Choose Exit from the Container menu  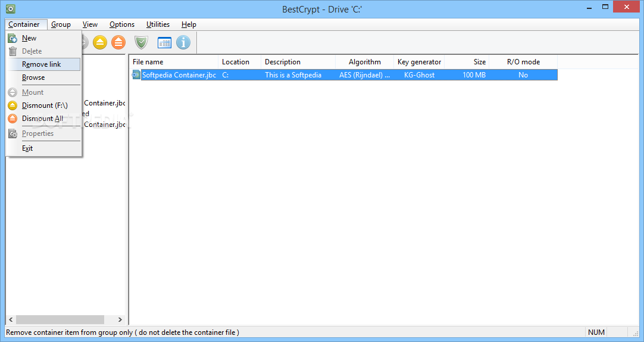(44, 148)
